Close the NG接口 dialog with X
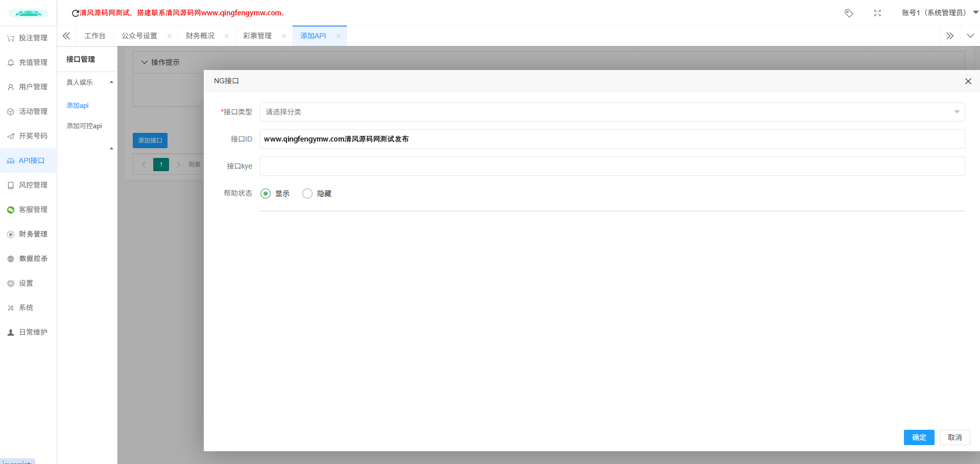This screenshot has width=980, height=464. coord(968,81)
